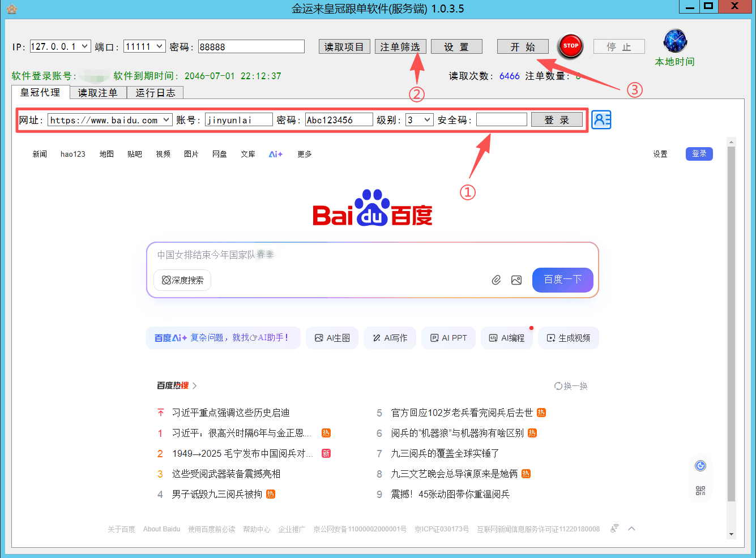Open search history via the blue clock icon

(701, 465)
